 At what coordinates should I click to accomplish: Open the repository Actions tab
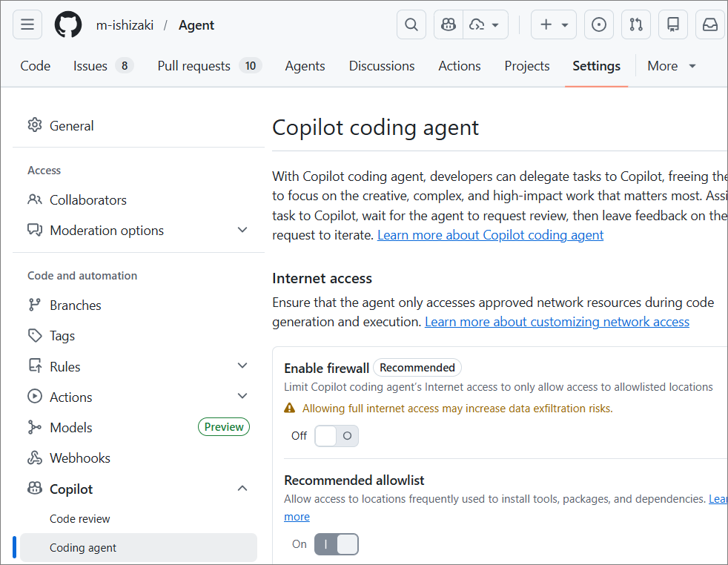[460, 66]
